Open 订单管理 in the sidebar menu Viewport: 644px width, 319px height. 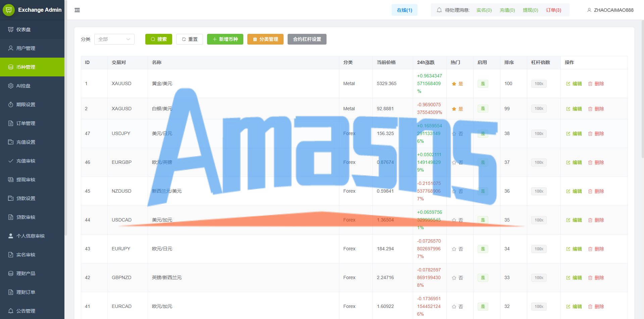[x=32, y=123]
